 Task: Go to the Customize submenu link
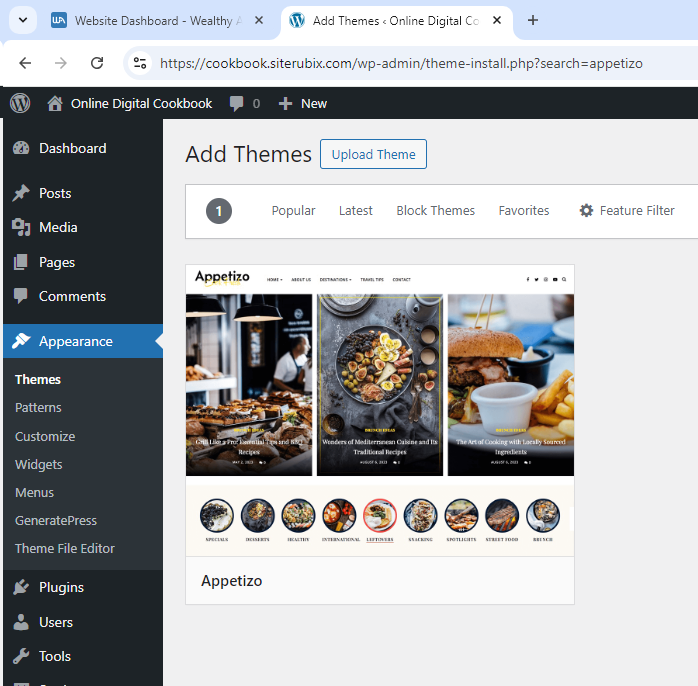(x=45, y=436)
